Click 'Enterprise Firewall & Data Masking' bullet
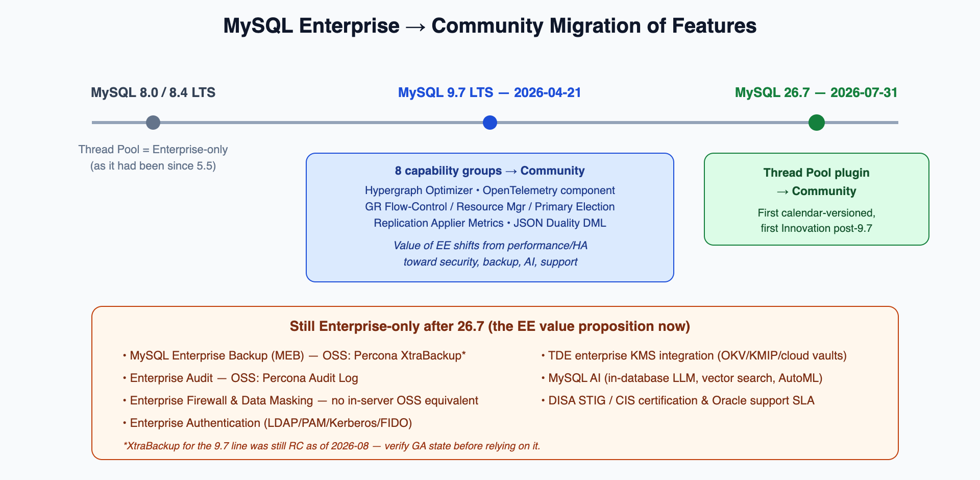Screen dimensions: 980x480 point(300,400)
